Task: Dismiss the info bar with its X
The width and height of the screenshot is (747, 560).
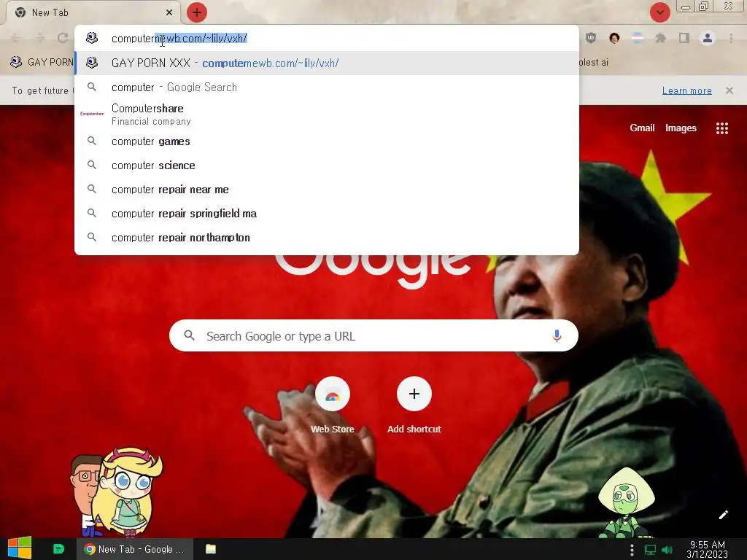Action: (x=729, y=90)
